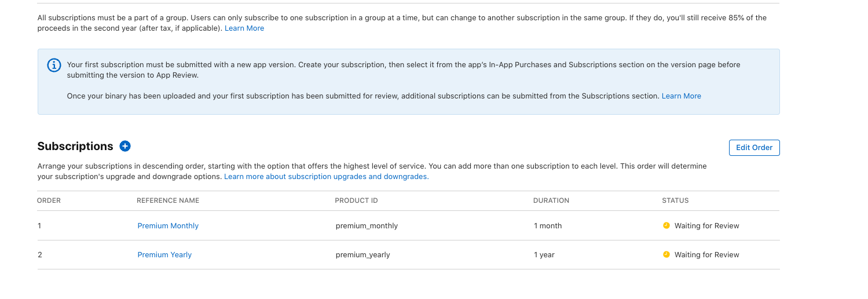Screen dimensions: 868x299
Task: Select the premium_yearly product ID text
Action: 363,255
